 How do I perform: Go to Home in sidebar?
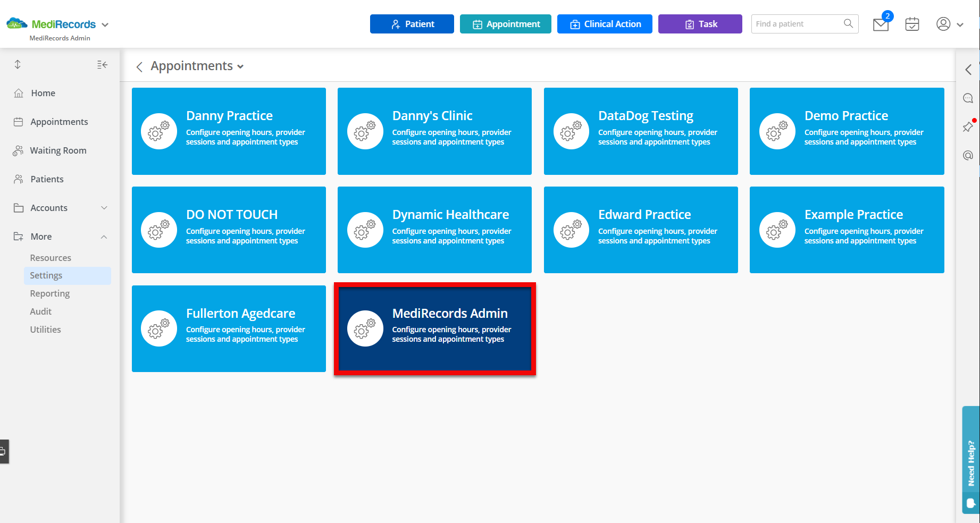pos(43,93)
